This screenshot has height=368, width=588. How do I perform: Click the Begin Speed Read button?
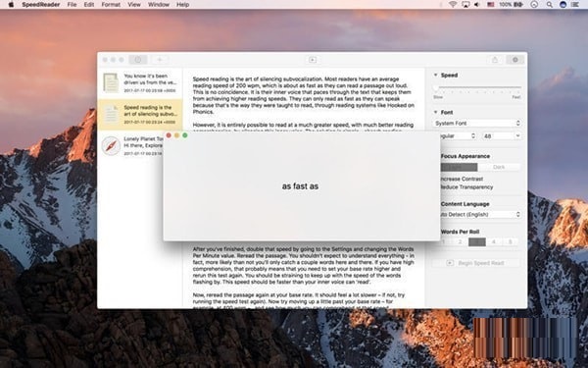coord(476,263)
